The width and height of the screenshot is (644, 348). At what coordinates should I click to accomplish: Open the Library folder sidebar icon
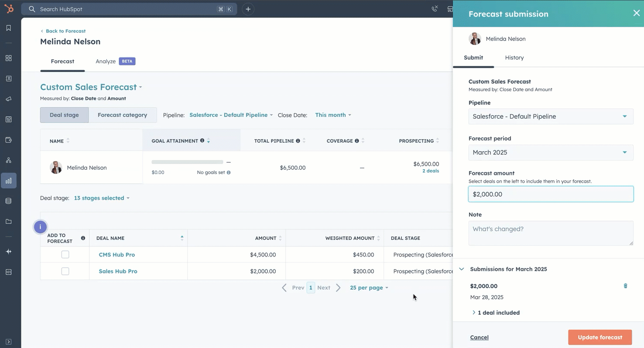[9, 222]
